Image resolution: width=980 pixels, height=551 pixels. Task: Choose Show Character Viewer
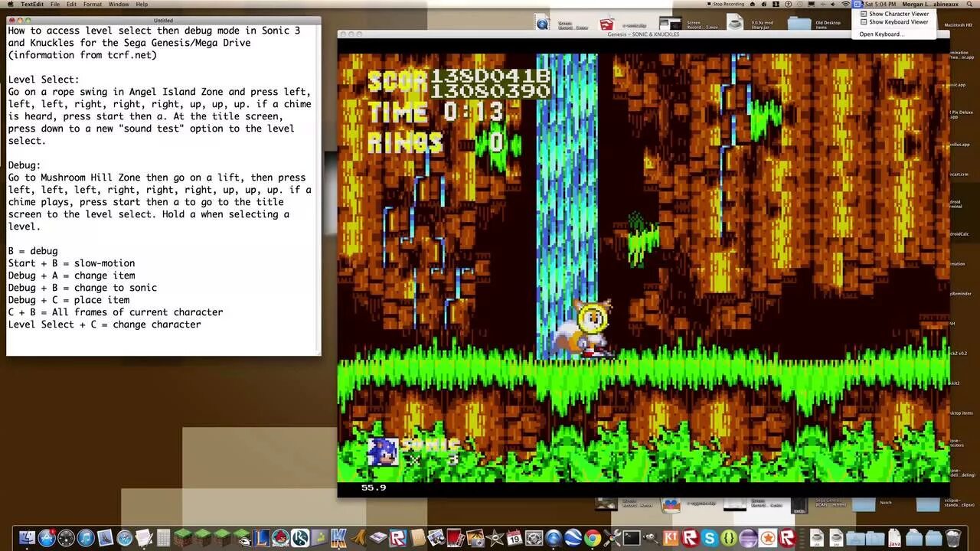click(x=894, y=14)
